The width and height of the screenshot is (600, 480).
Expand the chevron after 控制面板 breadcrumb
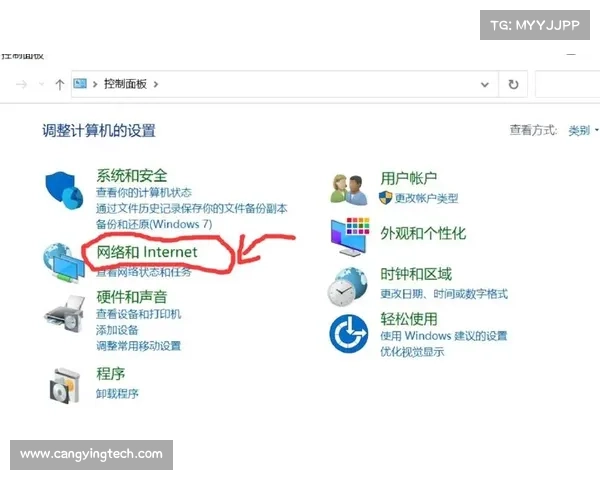(x=156, y=84)
